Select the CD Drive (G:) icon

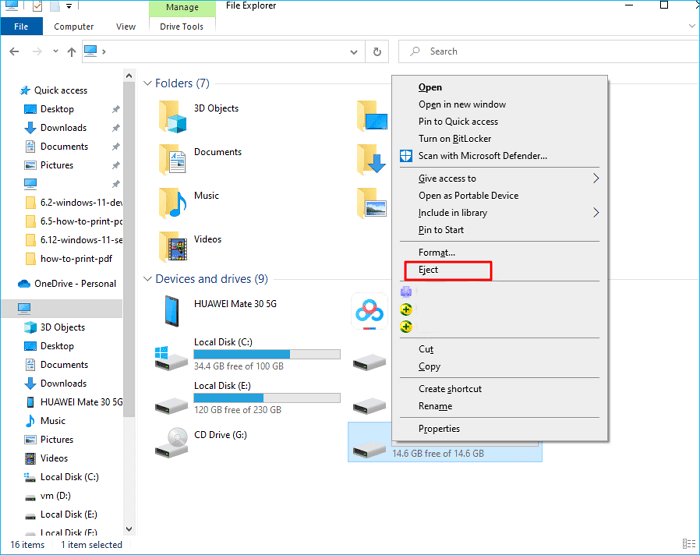[x=171, y=443]
